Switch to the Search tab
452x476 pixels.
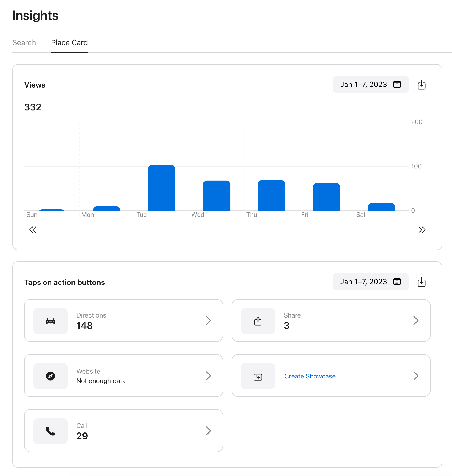pos(24,43)
